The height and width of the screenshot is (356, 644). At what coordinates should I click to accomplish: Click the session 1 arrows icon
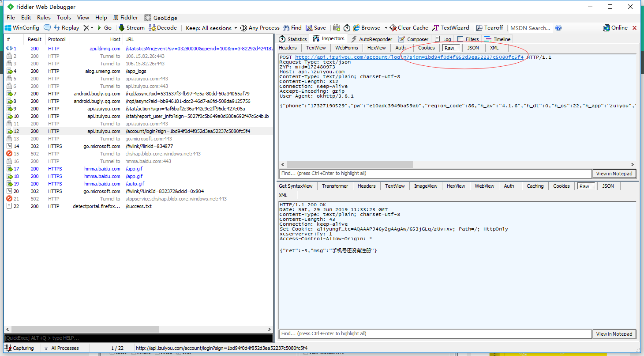pyautogui.click(x=9, y=49)
